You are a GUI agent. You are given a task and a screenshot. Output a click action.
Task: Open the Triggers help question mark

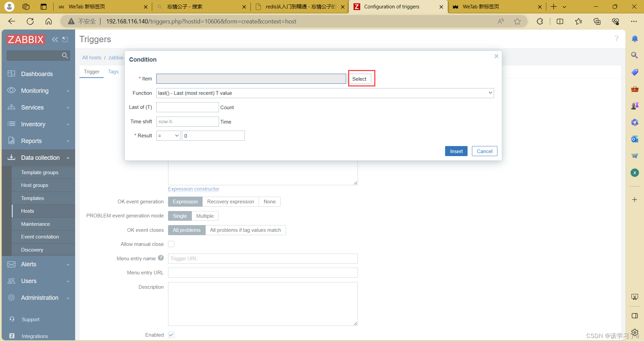616,39
